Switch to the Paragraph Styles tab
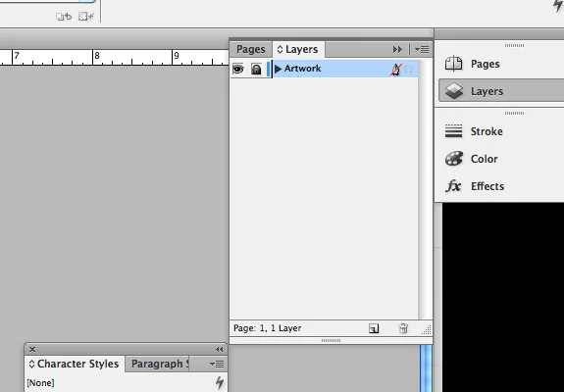Image resolution: width=564 pixels, height=392 pixels. pyautogui.click(x=157, y=364)
